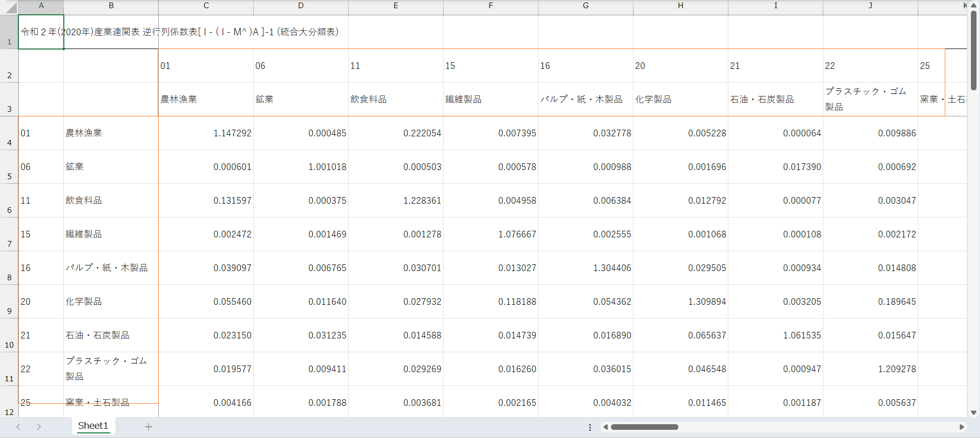
Task: Click the horizontal scrollbar right arrow
Action: pyautogui.click(x=962, y=427)
